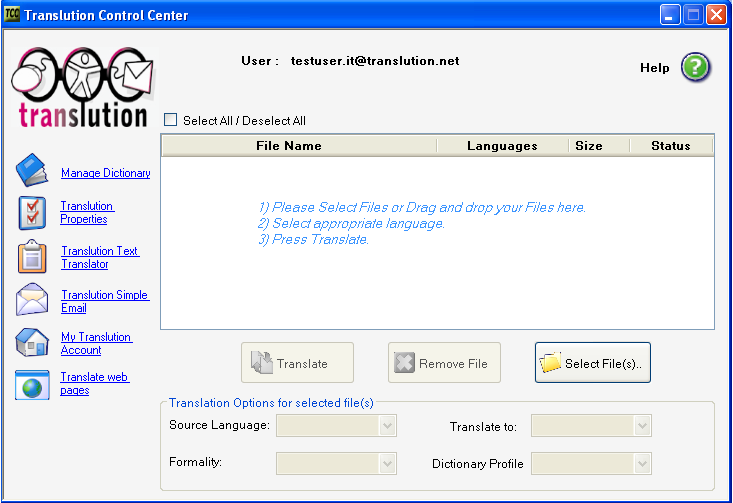Click the globe Translate web pages icon
The height and width of the screenshot is (503, 733).
(x=32, y=385)
